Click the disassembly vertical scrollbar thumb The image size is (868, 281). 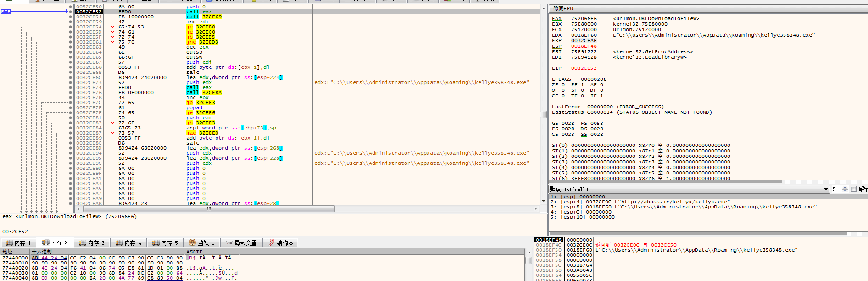click(543, 114)
